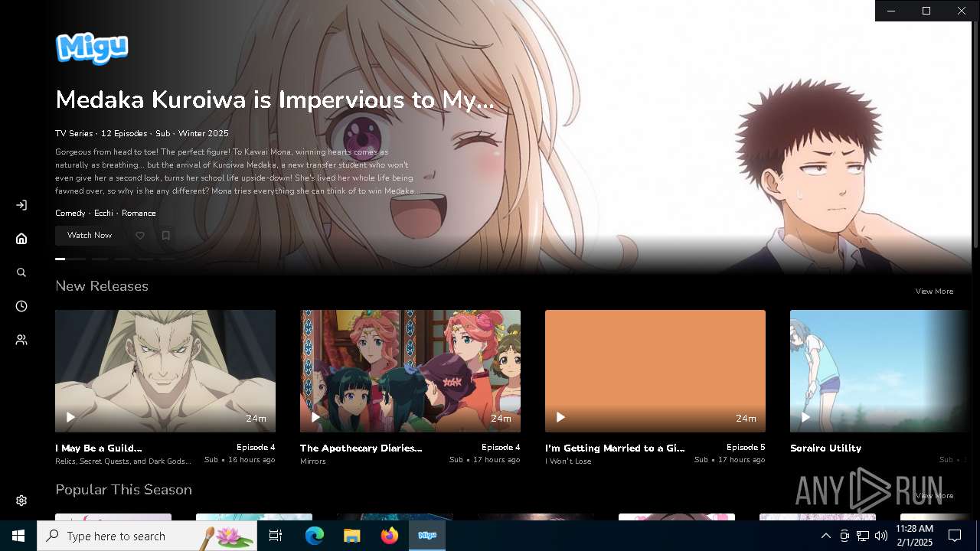Screen dimensions: 980x551
Task: Click 'I Won't Lose' episode subtitle
Action: click(568, 461)
